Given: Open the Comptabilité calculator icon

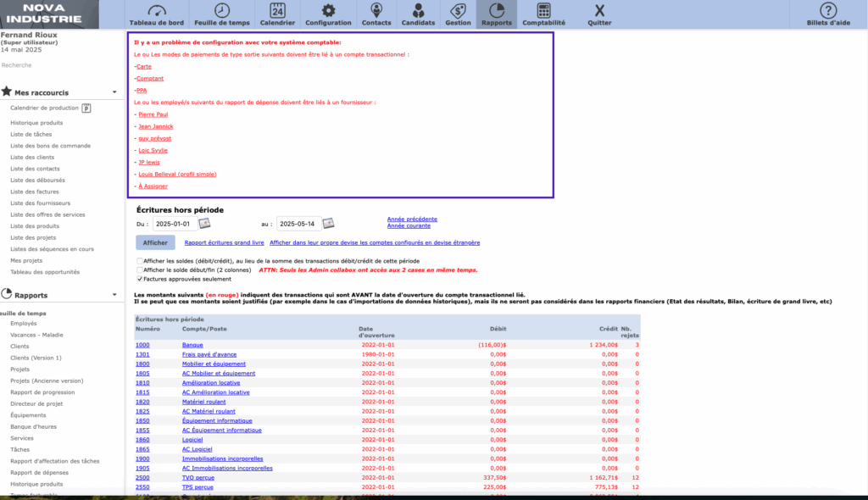Looking at the screenshot, I should click(544, 11).
